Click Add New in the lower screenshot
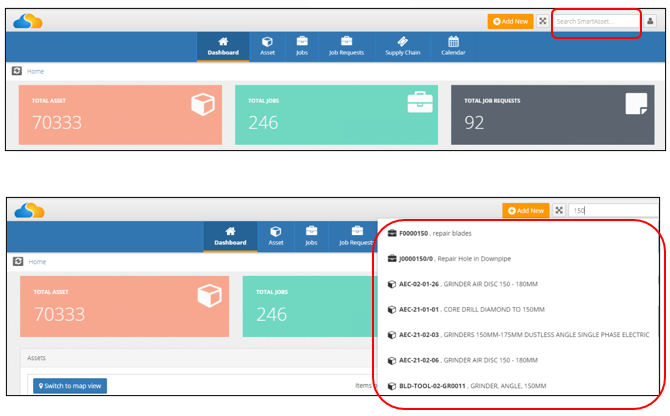 point(526,211)
